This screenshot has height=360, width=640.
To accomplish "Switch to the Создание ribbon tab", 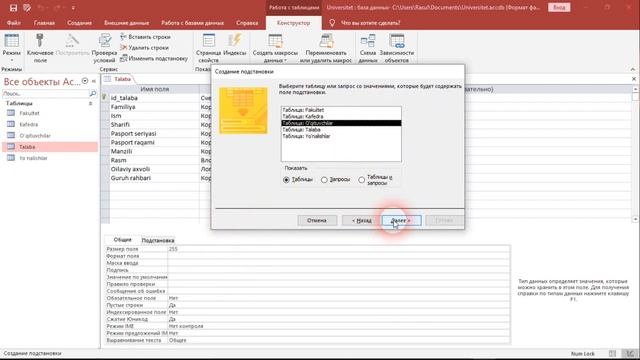I will pyautogui.click(x=80, y=23).
